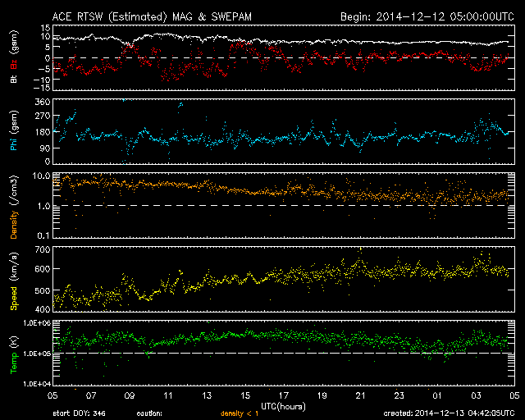
Task: Click the 'created: 2014-12-13 04:42:05UTC' text
Action: pyautogui.click(x=449, y=413)
